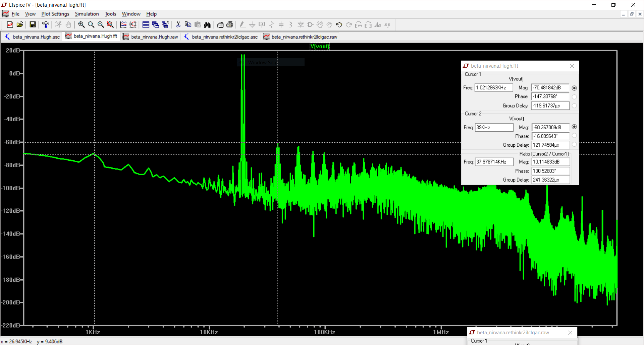Click the Redo arrow icon

(x=348, y=24)
